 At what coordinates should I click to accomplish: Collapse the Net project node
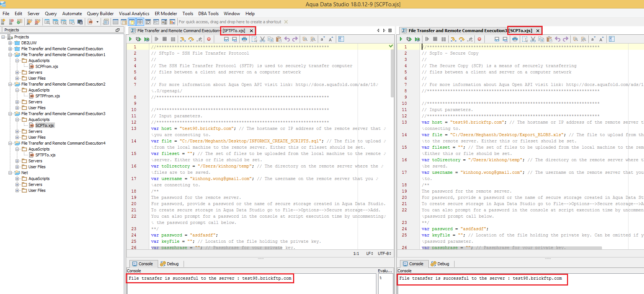coord(10,173)
